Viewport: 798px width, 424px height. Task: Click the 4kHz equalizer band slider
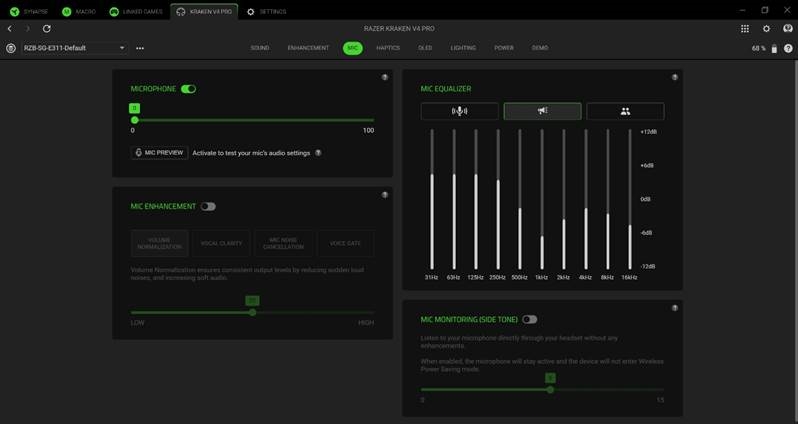[x=586, y=199]
